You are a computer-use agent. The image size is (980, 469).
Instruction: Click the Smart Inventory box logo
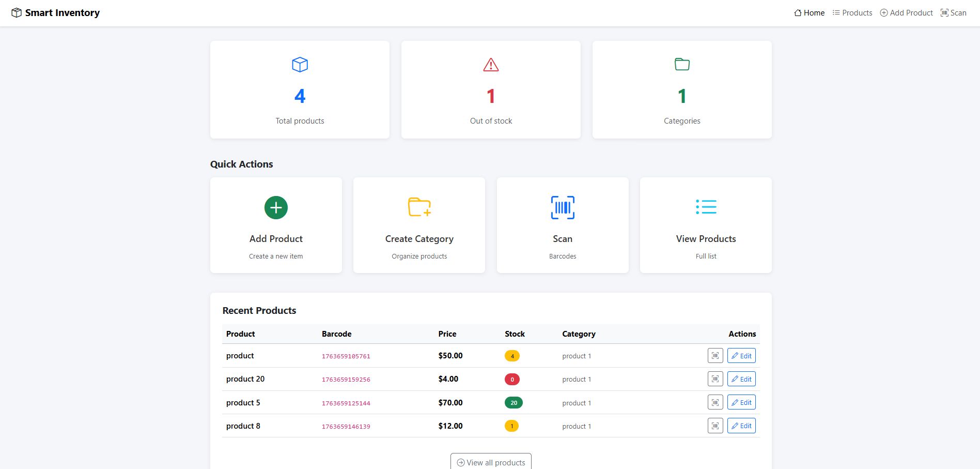(17, 13)
